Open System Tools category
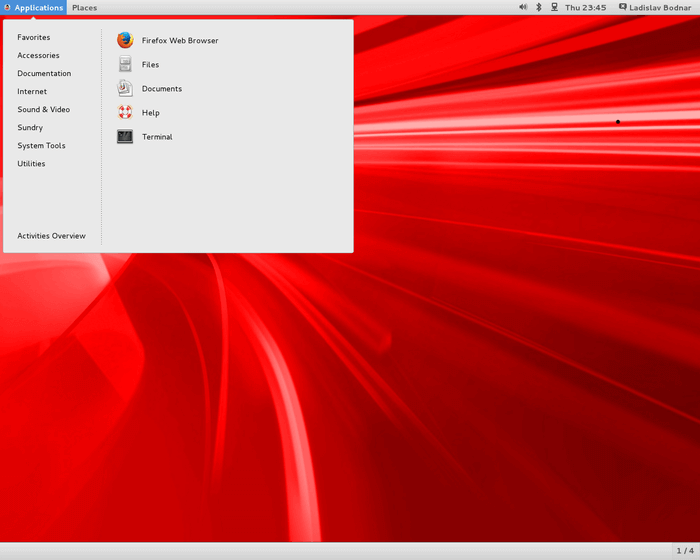The height and width of the screenshot is (560, 700). click(41, 145)
